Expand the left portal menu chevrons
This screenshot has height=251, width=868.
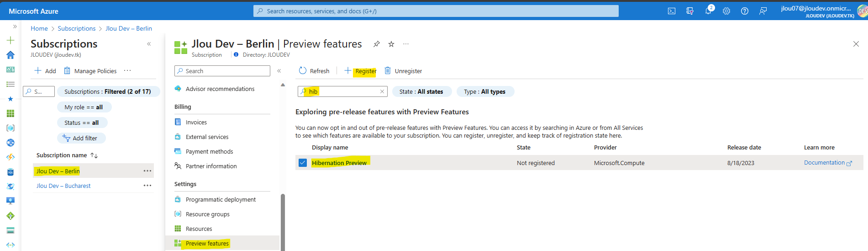15,27
